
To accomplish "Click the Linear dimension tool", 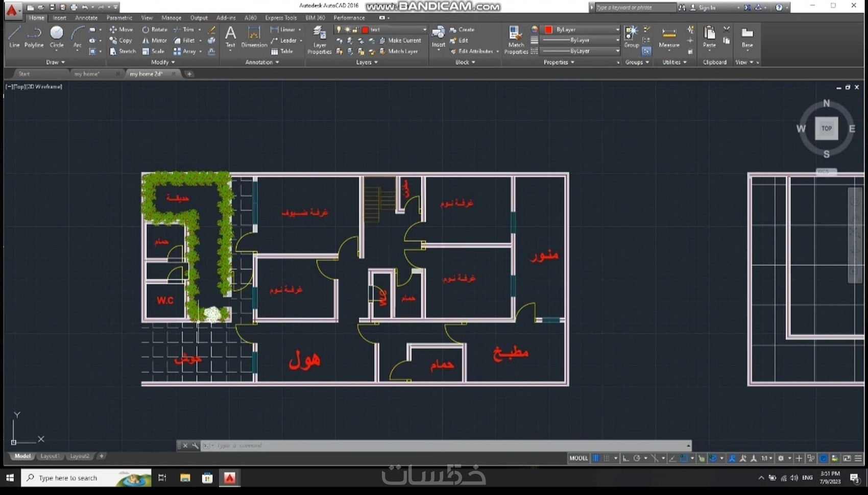I will pyautogui.click(x=283, y=30).
